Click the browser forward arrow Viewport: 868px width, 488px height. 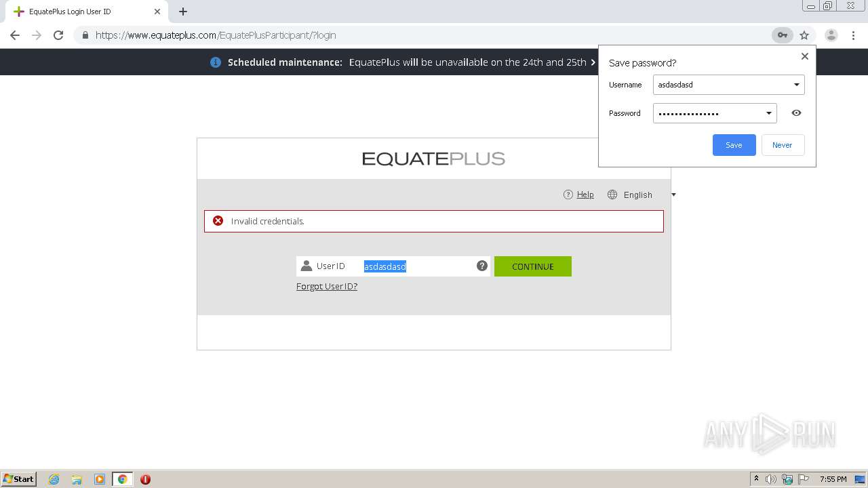point(37,35)
